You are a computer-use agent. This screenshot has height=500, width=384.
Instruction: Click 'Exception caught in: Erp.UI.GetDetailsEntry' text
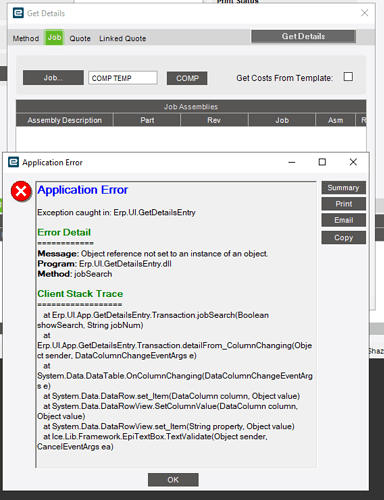coord(116,213)
